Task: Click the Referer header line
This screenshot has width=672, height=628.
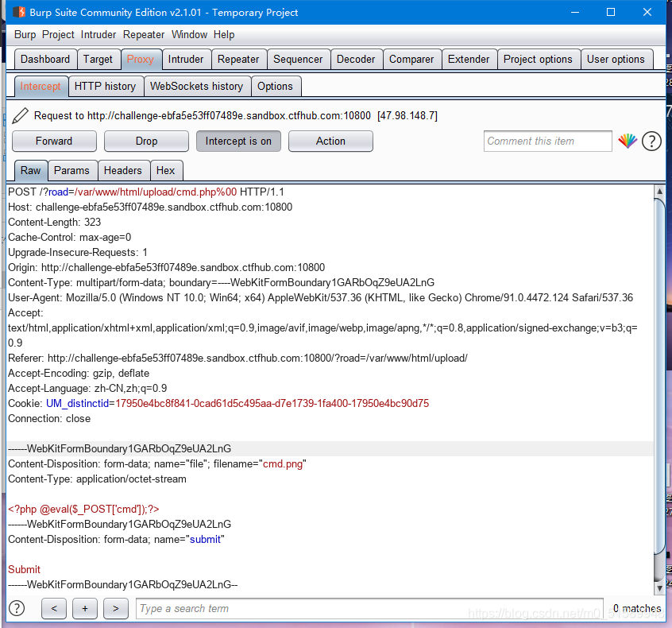Action: 238,359
